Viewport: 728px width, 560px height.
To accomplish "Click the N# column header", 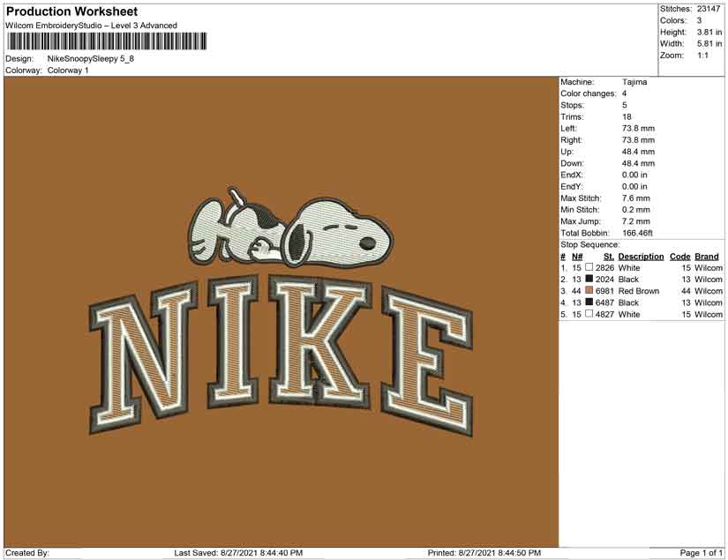I will (x=577, y=257).
